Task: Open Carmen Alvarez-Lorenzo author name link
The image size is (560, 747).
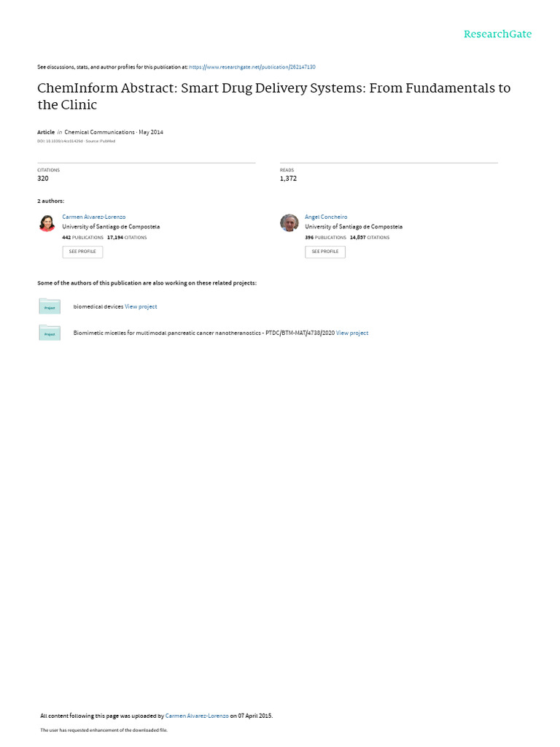Action: (94, 217)
